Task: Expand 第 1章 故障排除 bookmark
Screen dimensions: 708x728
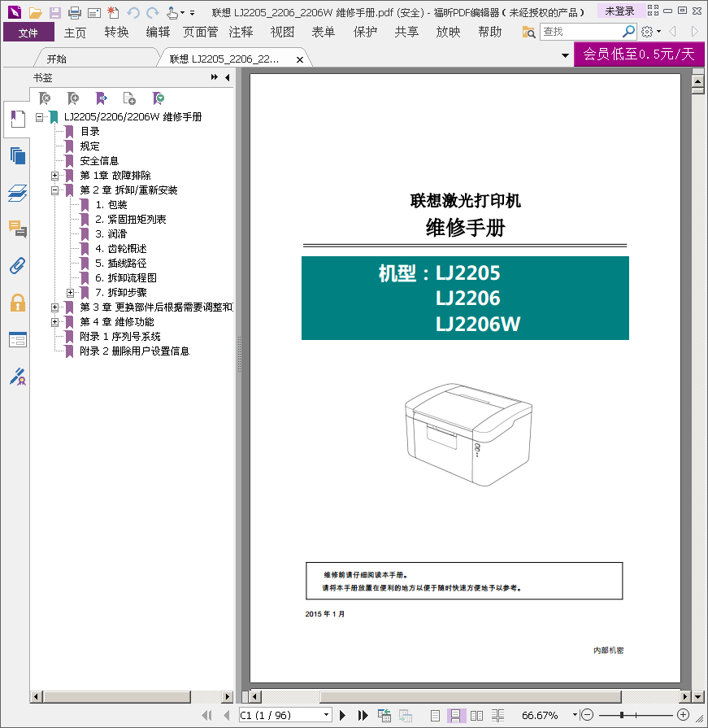Action: 54,176
